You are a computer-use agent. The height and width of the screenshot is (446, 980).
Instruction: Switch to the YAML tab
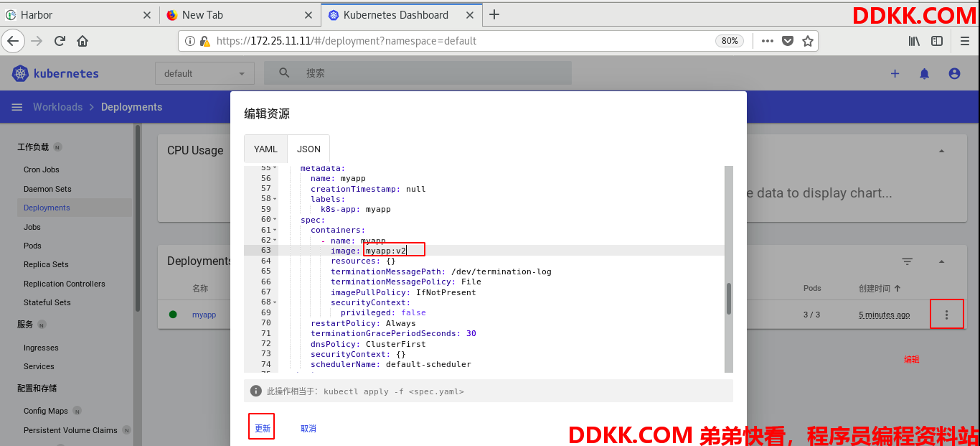click(265, 149)
